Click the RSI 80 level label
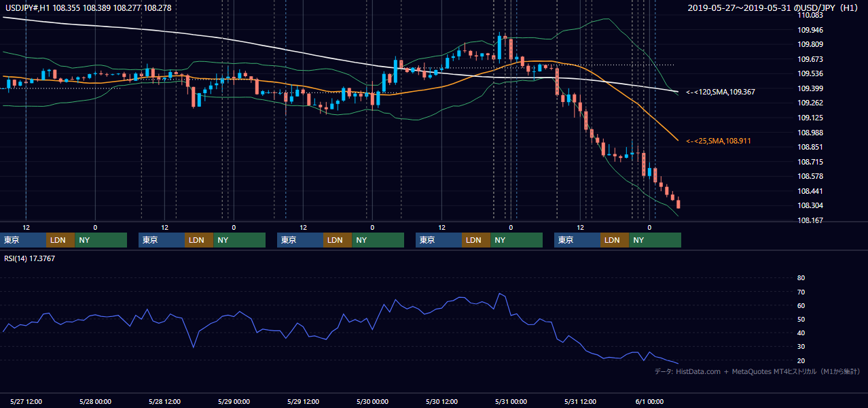Screen dimensions: 868x408 [x=801, y=278]
